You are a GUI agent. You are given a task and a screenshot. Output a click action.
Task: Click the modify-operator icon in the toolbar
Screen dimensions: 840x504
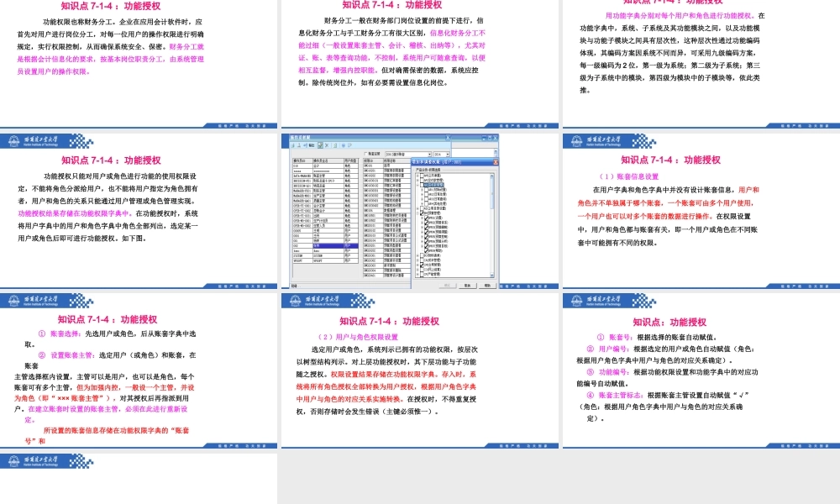click(299, 144)
